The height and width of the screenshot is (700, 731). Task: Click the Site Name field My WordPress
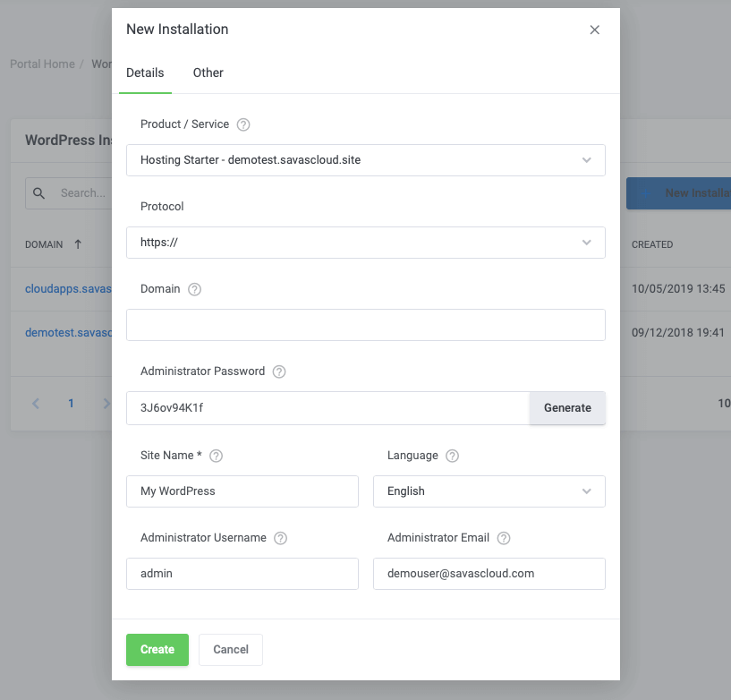tap(242, 491)
